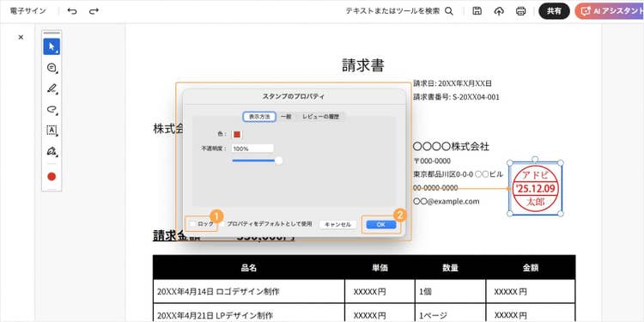The image size is (644, 322).
Task: Click the 数量 table header
Action: click(450, 268)
